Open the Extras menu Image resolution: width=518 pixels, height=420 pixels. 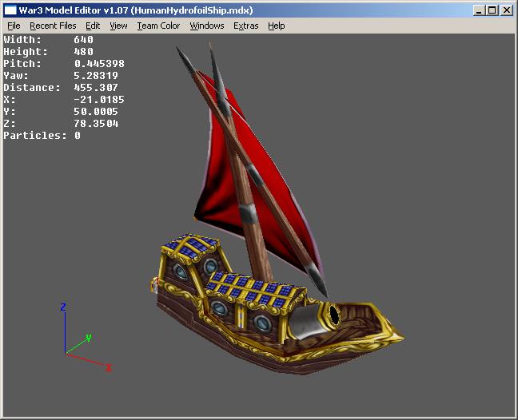[245, 26]
